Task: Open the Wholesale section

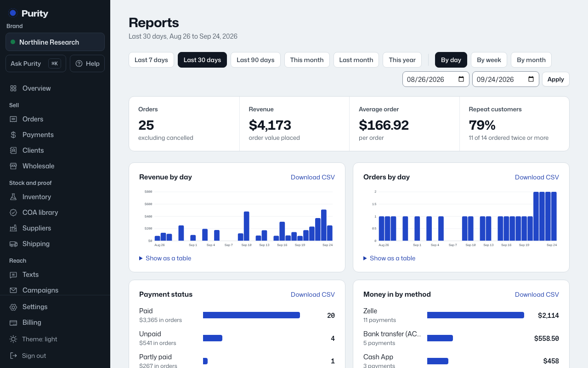Action: coord(55,166)
